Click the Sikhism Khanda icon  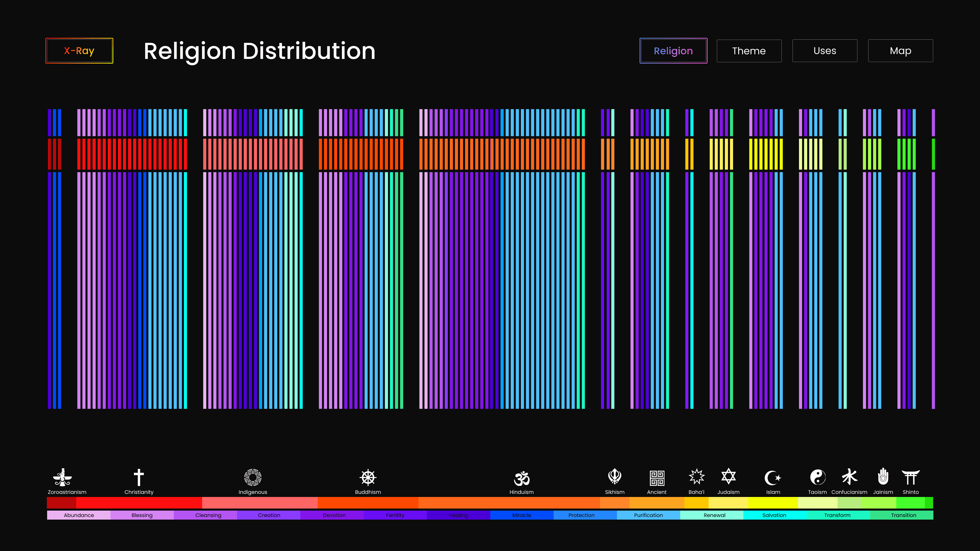coord(614,476)
